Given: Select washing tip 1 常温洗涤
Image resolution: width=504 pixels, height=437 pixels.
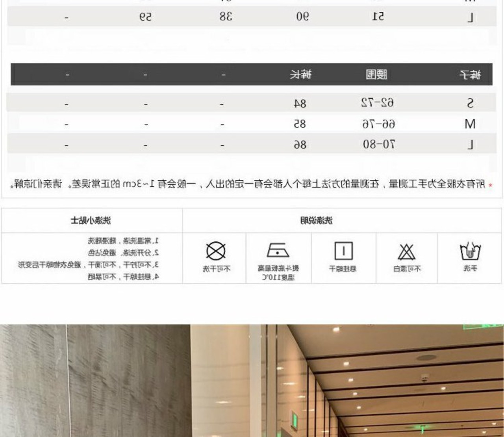Looking at the screenshot, I should pos(123,241).
